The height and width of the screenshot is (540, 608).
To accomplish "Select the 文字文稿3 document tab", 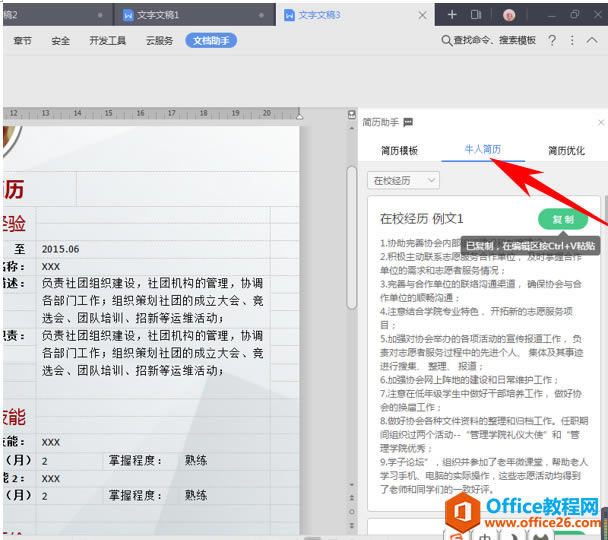I will pyautogui.click(x=355, y=15).
